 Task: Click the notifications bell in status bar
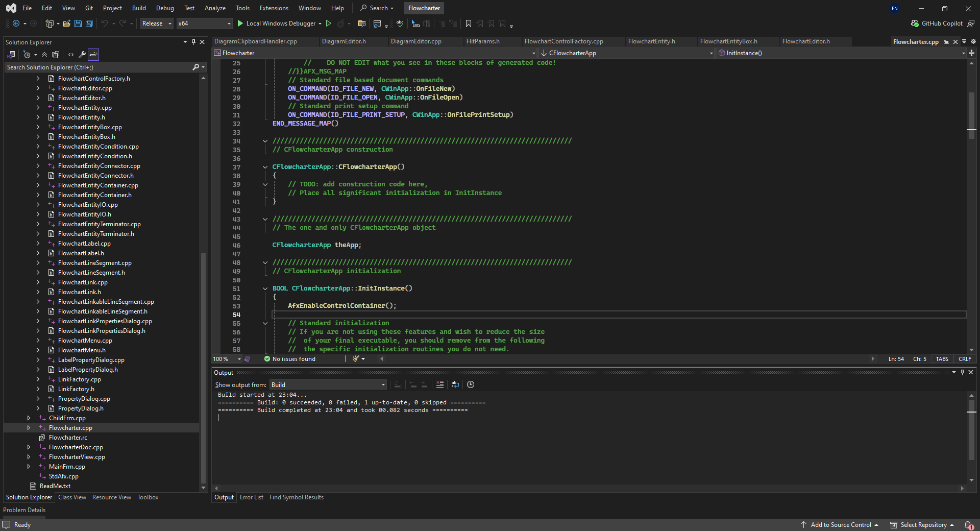(x=969, y=525)
